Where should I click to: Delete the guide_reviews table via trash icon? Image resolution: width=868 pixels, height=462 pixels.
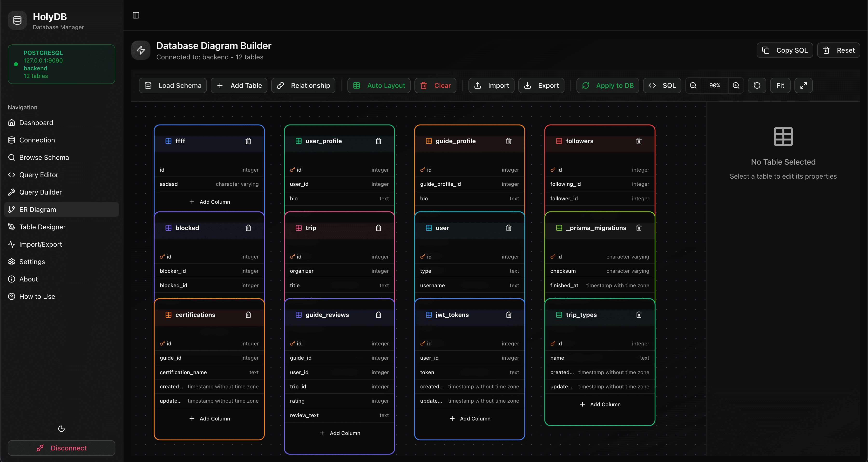[378, 315]
